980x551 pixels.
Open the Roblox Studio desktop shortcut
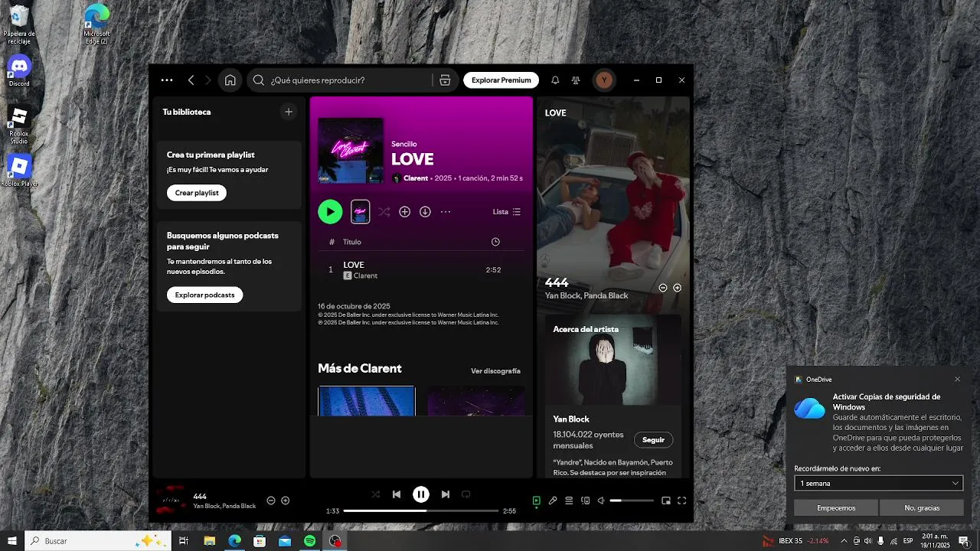[x=19, y=125]
